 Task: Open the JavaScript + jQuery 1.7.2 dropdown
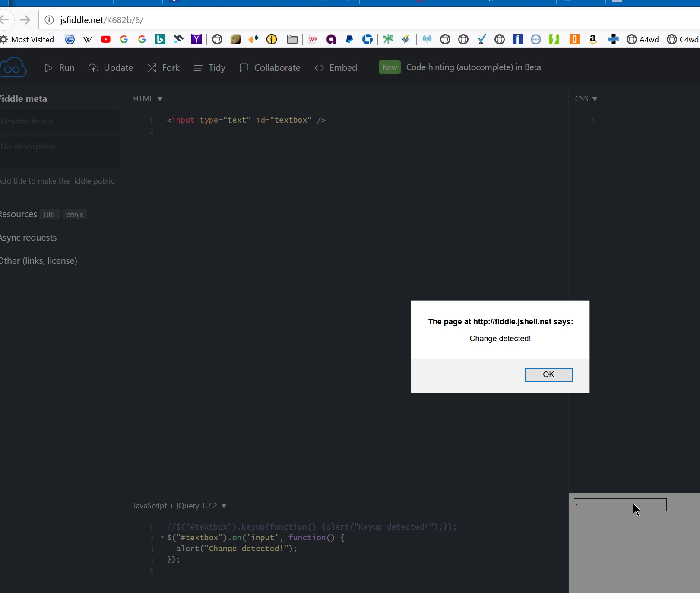tap(180, 506)
